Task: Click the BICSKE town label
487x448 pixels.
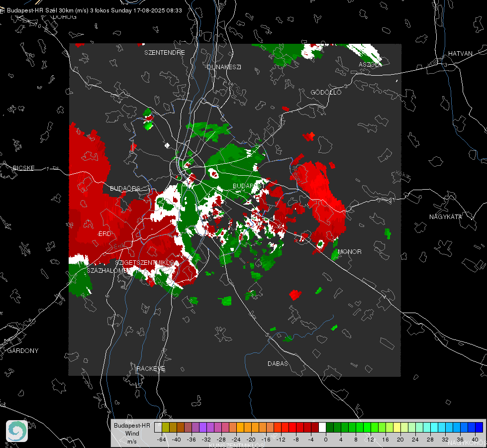Action: [23, 168]
